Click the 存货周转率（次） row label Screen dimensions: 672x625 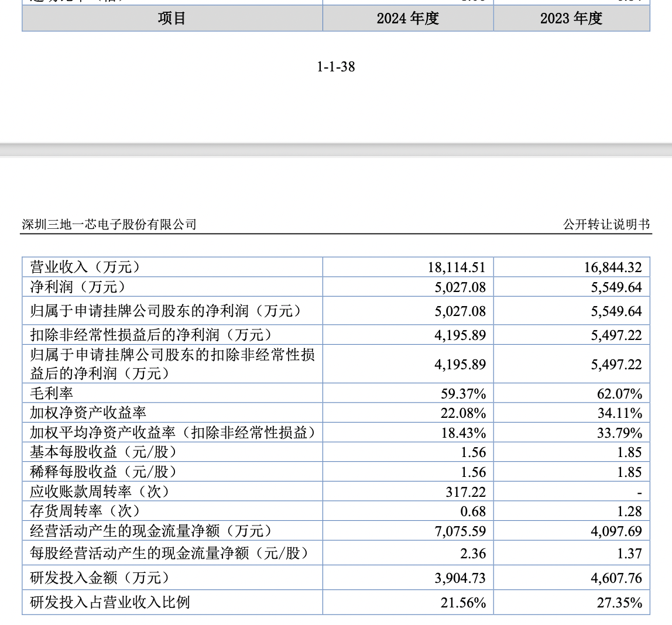coord(85,511)
